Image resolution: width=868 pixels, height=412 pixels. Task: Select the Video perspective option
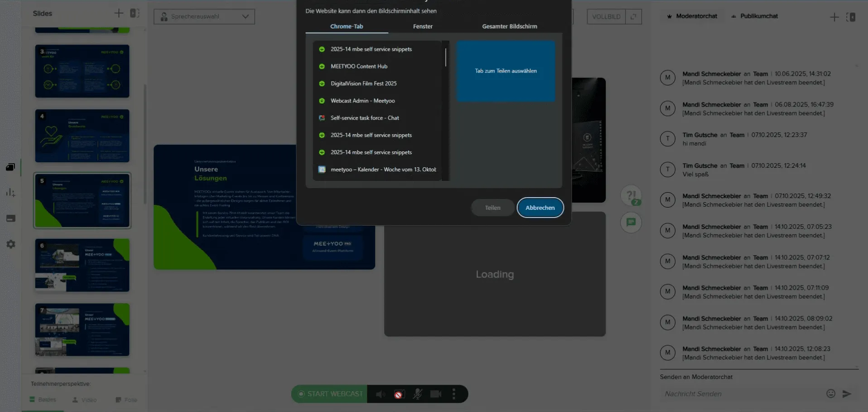click(84, 400)
